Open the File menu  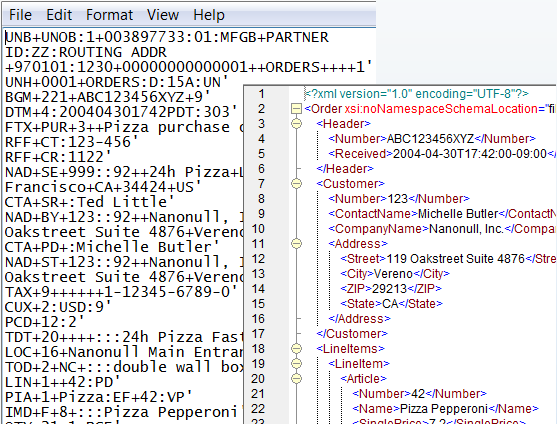20,15
